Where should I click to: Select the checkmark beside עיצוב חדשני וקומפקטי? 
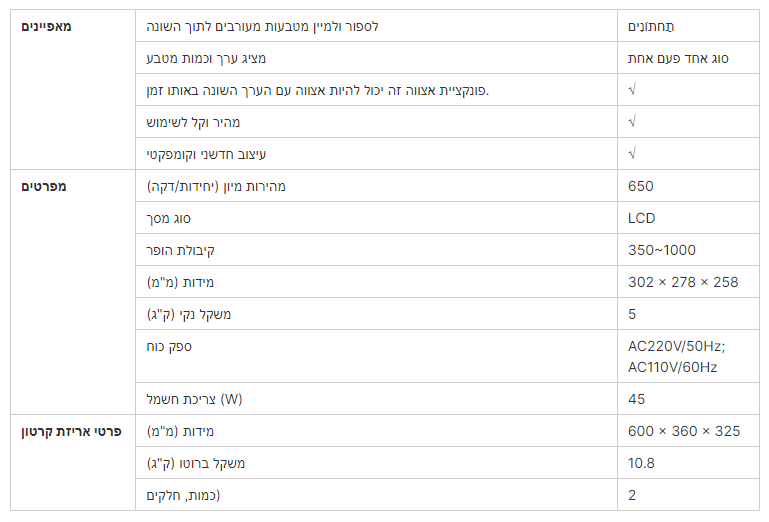(x=632, y=153)
